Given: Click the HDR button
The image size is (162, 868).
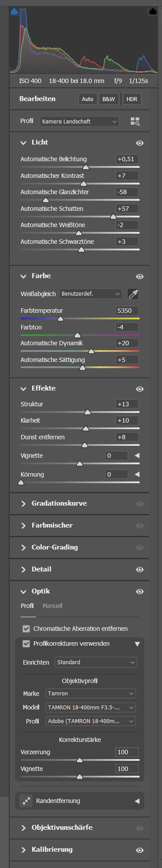Looking at the screenshot, I should click(132, 99).
